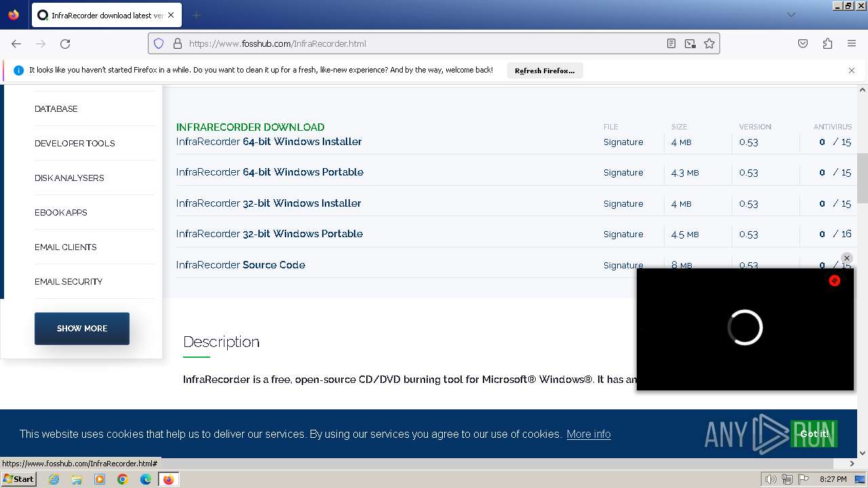Click the 4.3 MB size value
The image size is (868, 488).
(x=685, y=173)
